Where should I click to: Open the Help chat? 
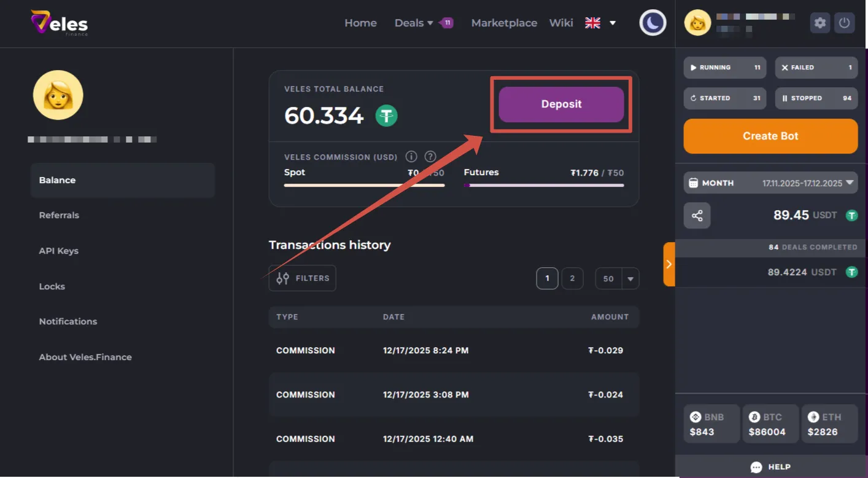pos(770,467)
